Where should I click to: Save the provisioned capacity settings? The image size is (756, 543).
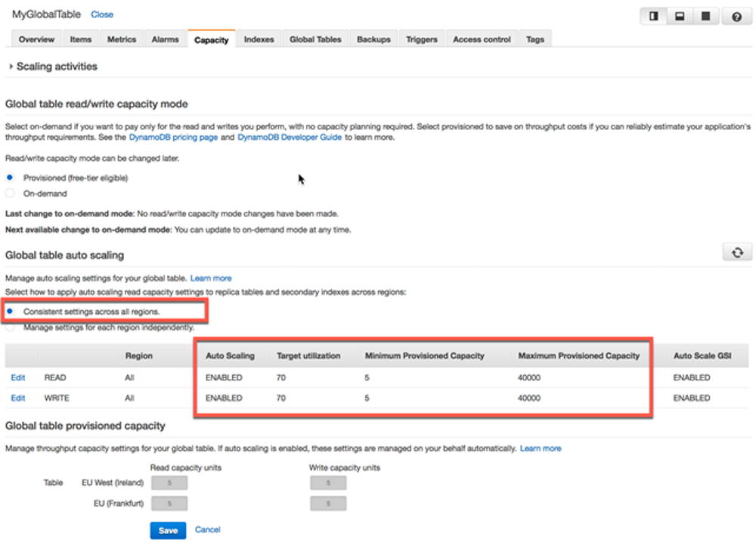[x=168, y=530]
